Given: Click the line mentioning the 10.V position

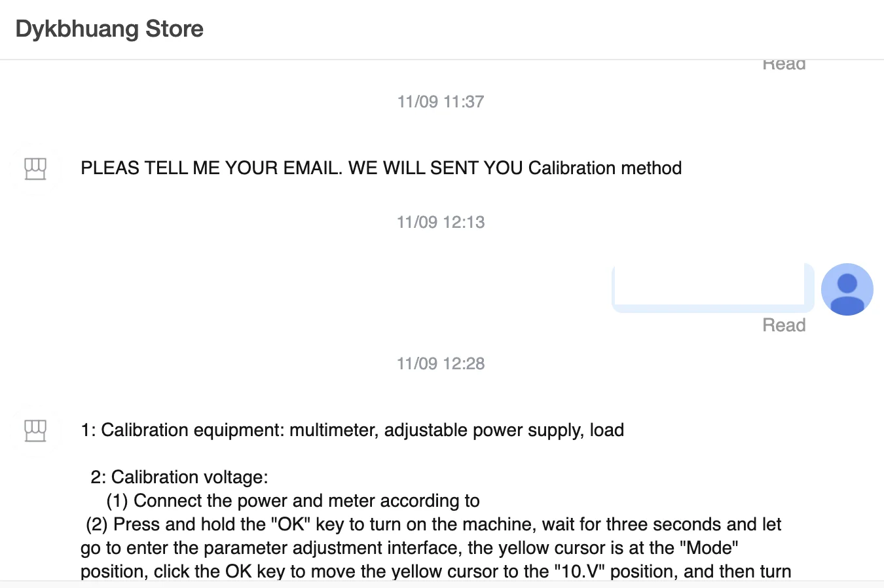Looking at the screenshot, I should tap(435, 572).
